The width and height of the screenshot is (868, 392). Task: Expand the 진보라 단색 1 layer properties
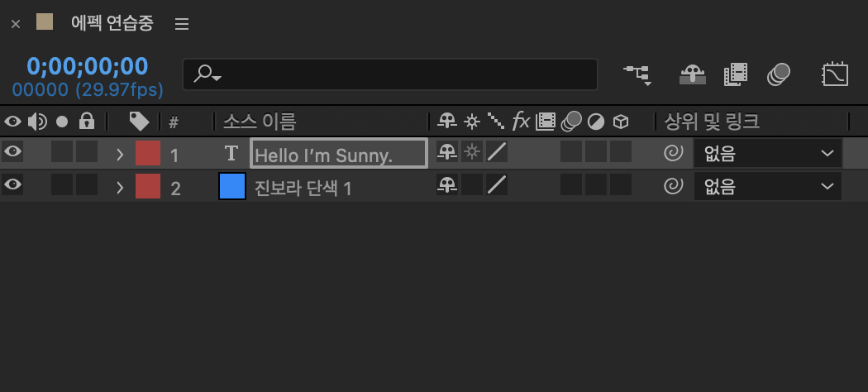(120, 188)
